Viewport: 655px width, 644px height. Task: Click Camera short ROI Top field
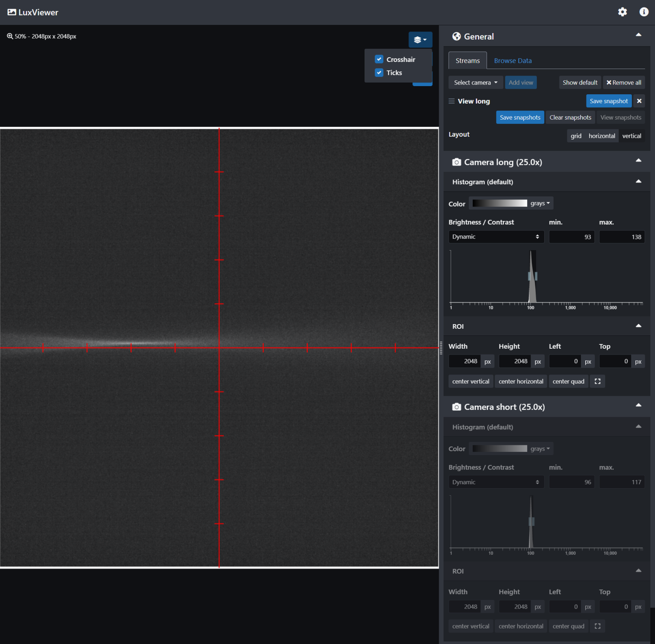(x=615, y=607)
